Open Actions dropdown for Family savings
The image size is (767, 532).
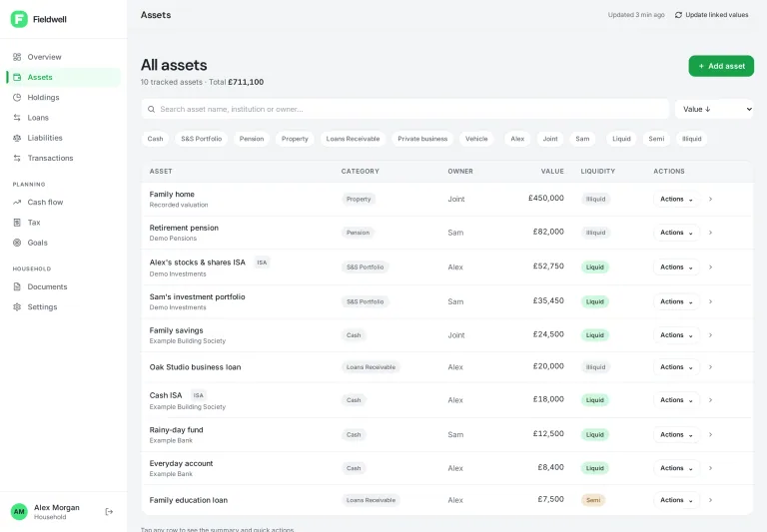pyautogui.click(x=676, y=335)
